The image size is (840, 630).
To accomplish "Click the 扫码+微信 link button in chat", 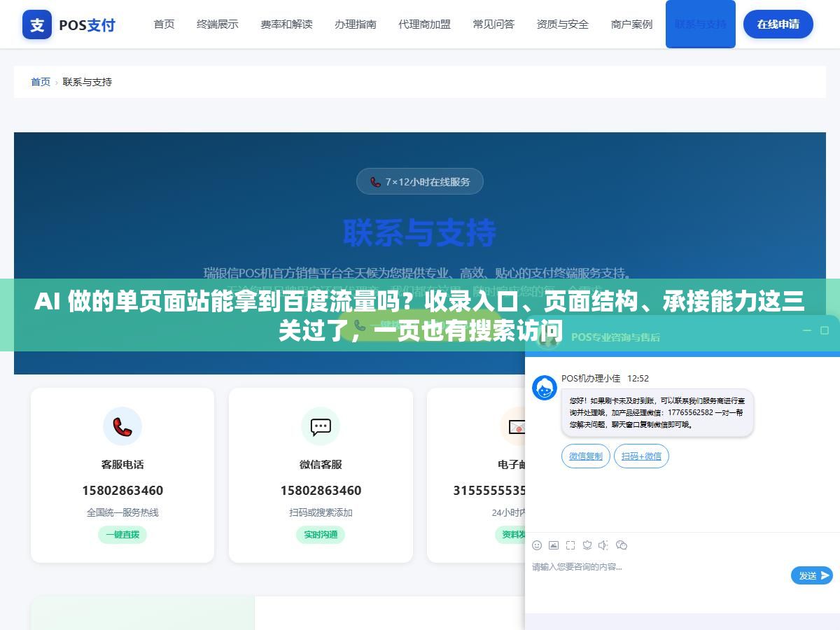I will [x=642, y=456].
